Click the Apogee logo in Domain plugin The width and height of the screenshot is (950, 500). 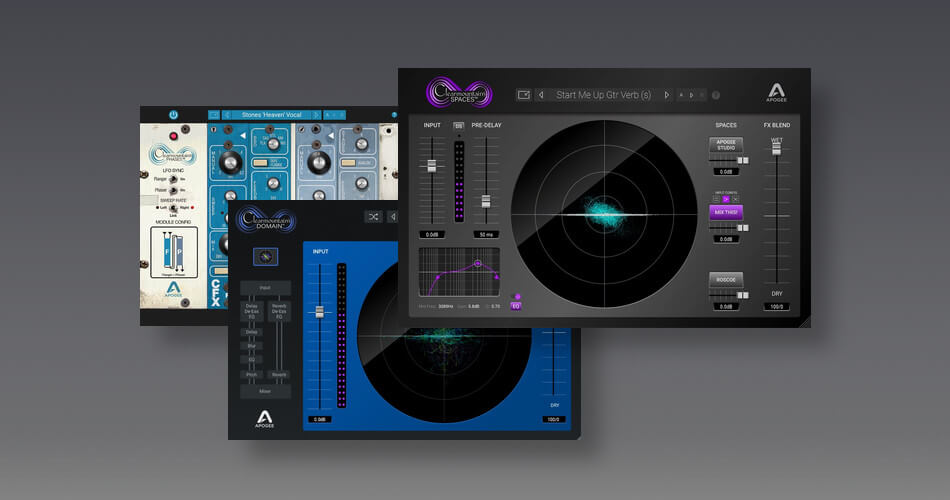(x=264, y=419)
